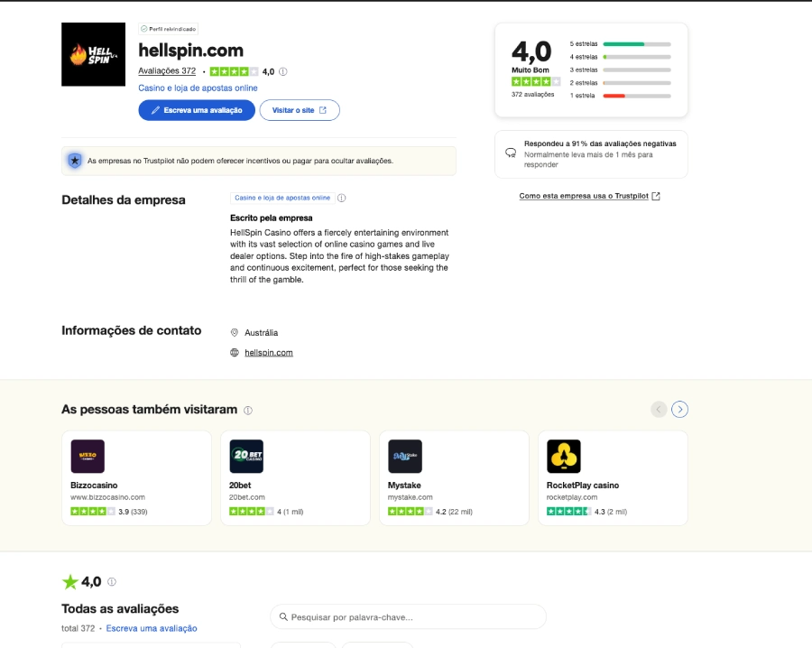Image resolution: width=812 pixels, height=648 pixels.
Task: Open the Casino e loja de apostas online link under the title
Action: (x=198, y=88)
